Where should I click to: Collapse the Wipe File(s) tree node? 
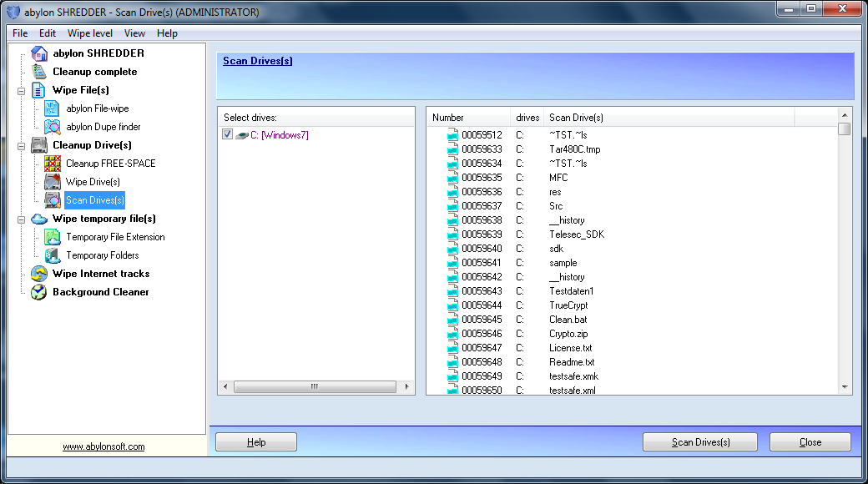(21, 91)
